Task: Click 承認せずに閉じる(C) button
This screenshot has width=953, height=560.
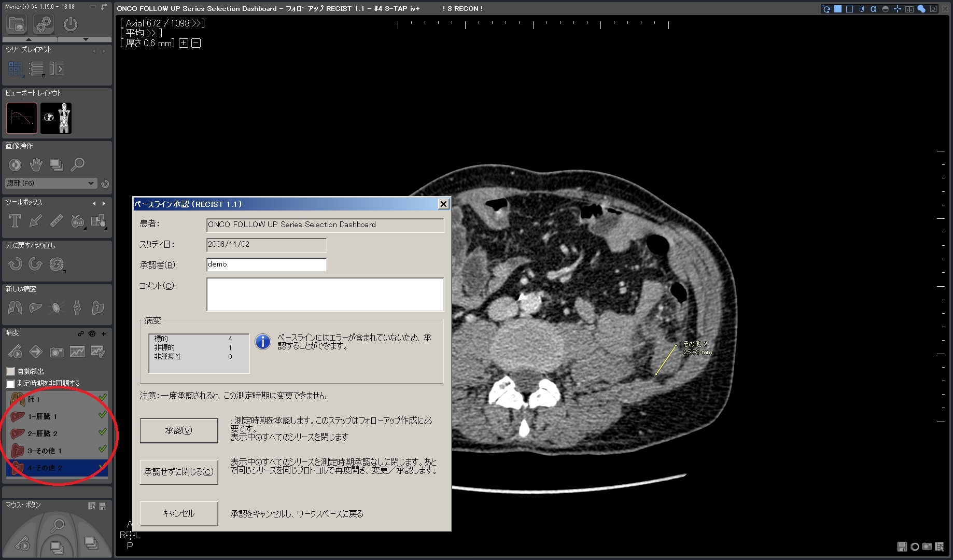Action: 179,472
